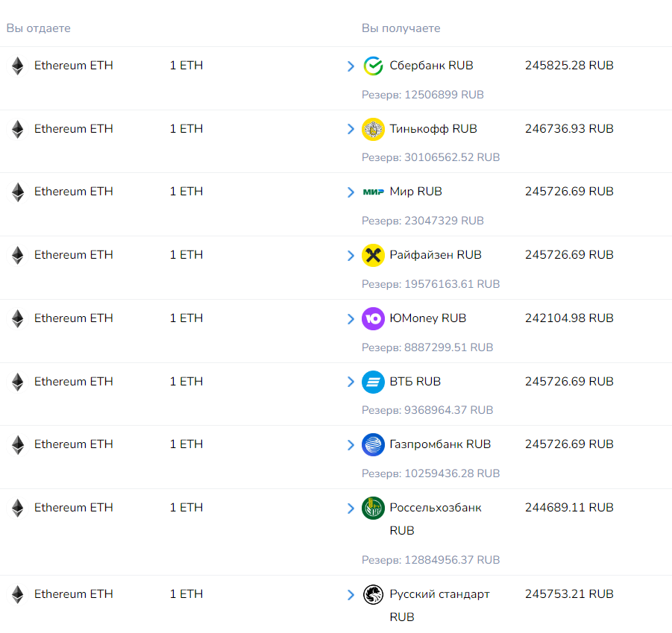This screenshot has width=672, height=633.
Task: Click the 1 ETH amount in Тинькофф row
Action: tap(186, 128)
